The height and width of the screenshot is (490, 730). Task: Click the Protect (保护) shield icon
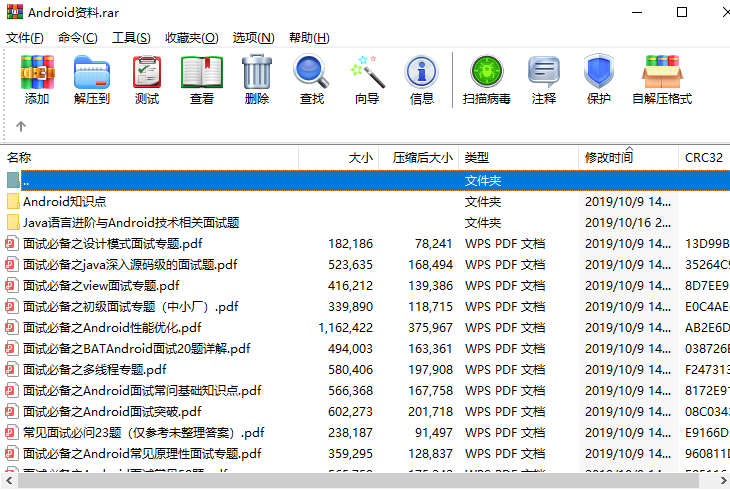pyautogui.click(x=599, y=71)
